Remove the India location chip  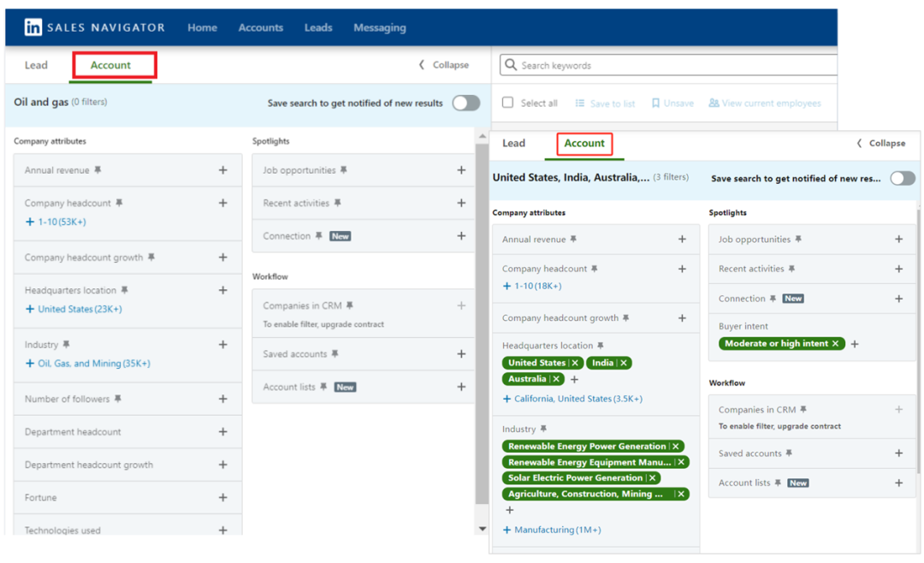click(624, 363)
